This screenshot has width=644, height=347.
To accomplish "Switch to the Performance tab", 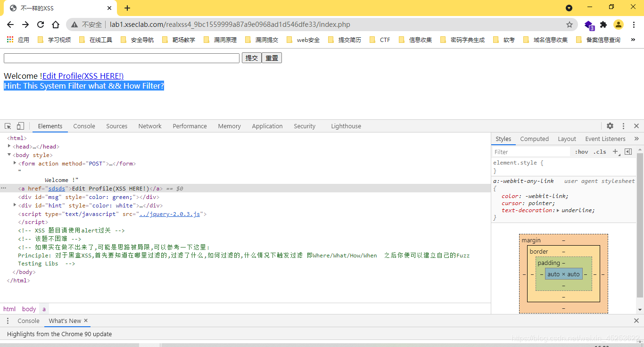I will [x=190, y=126].
